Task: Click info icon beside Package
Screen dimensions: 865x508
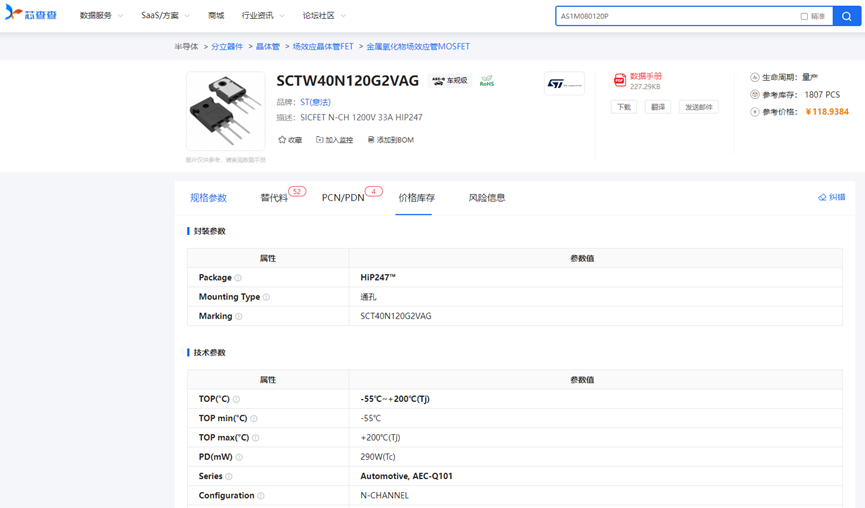Action: tap(238, 278)
